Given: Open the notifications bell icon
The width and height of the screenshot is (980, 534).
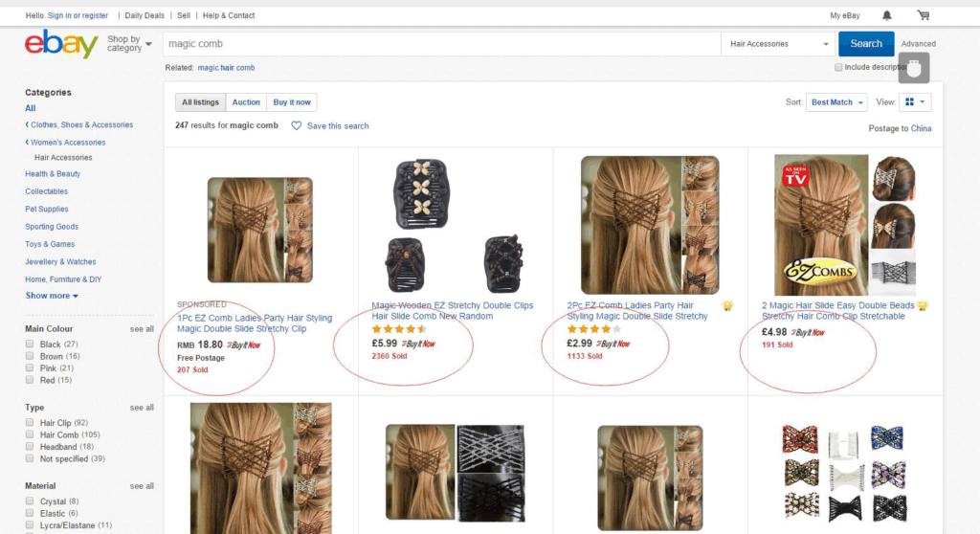Looking at the screenshot, I should [887, 15].
